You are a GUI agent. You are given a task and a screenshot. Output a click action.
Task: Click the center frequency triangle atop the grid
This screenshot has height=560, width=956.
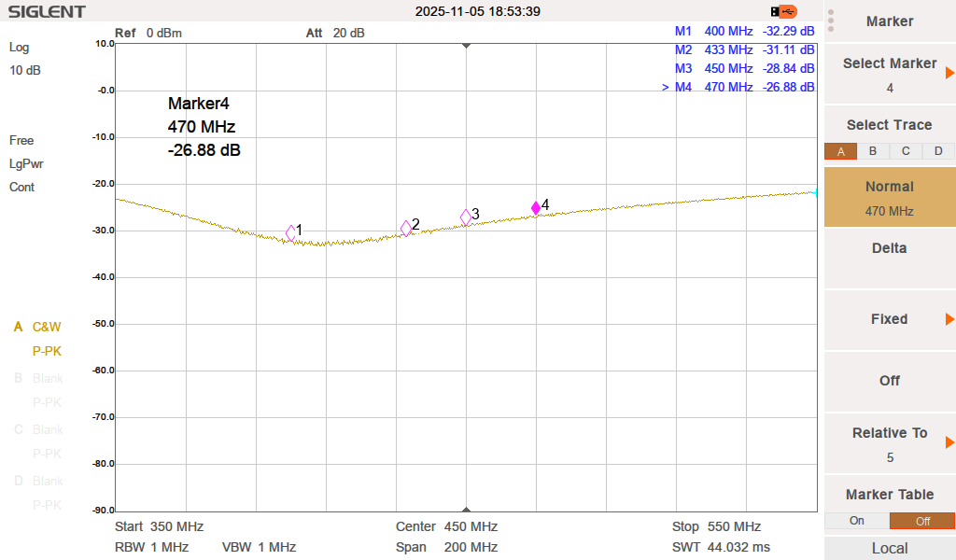(466, 46)
